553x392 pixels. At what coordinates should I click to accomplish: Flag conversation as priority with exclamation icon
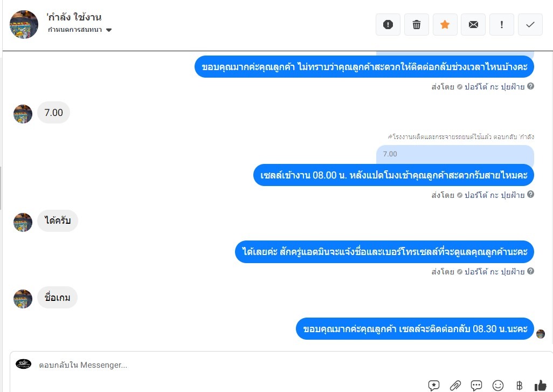502,25
